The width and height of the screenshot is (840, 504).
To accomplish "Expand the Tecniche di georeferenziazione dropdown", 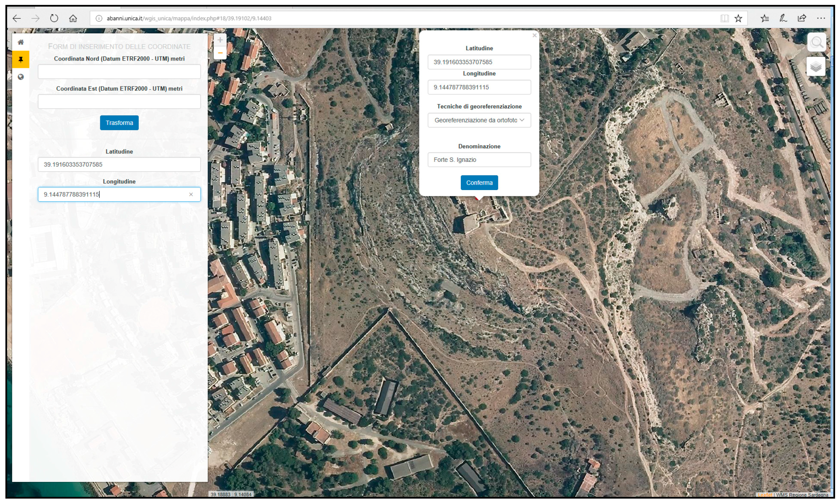I will click(479, 120).
